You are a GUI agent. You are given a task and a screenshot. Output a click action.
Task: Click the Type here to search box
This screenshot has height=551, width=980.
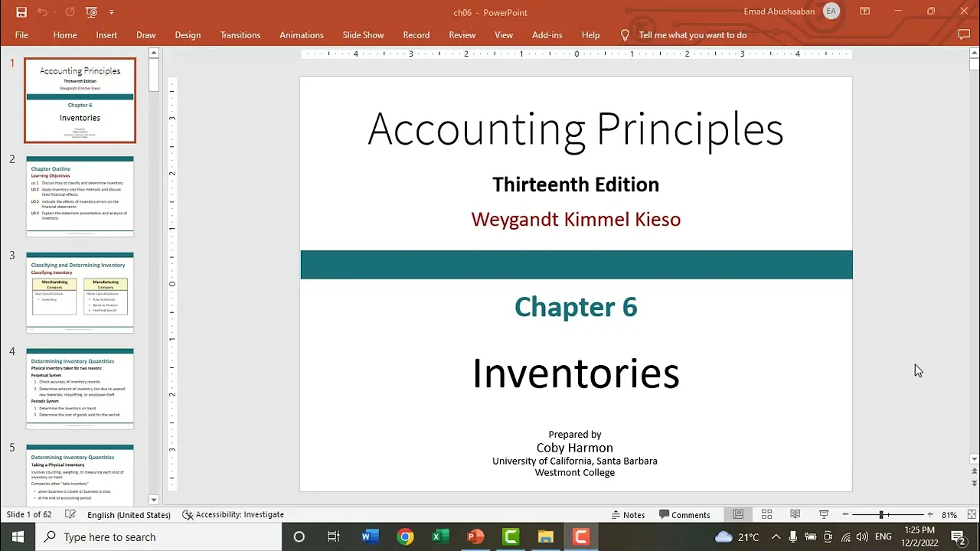click(158, 537)
